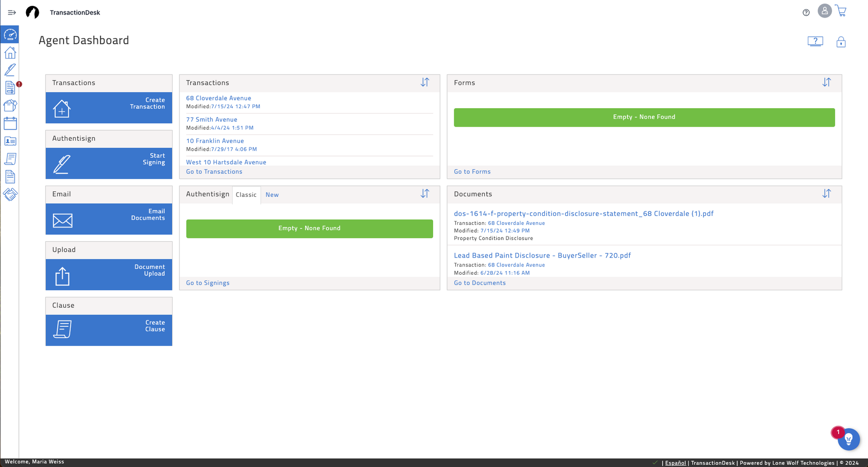The height and width of the screenshot is (467, 868).
Task: Click 'Welcome, Maria Weiss' status text
Action: pos(34,462)
